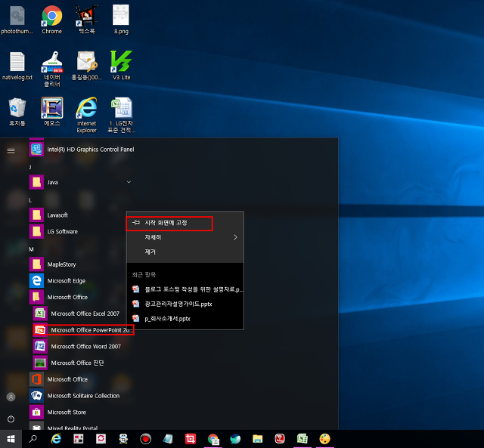484x448 pixels.
Task: Open recent file 블로그 포스팅 작성을 위한 설명자료
Action: 185,289
